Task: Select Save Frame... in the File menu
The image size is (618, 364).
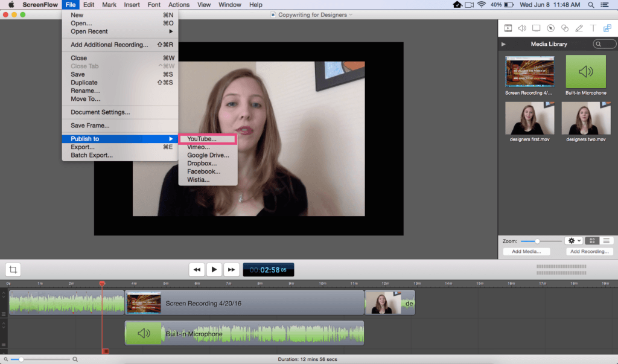Action: 120,126
